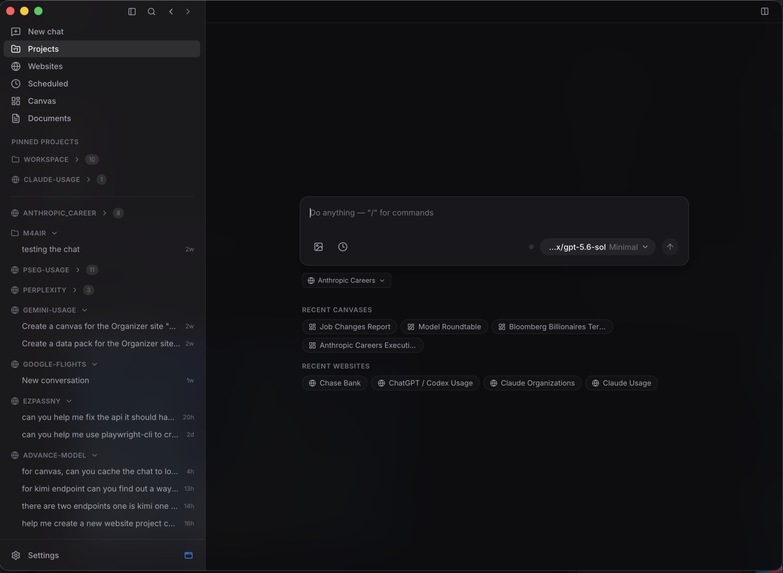Open Chase Bank website
The width and height of the screenshot is (783, 573).
tap(335, 383)
